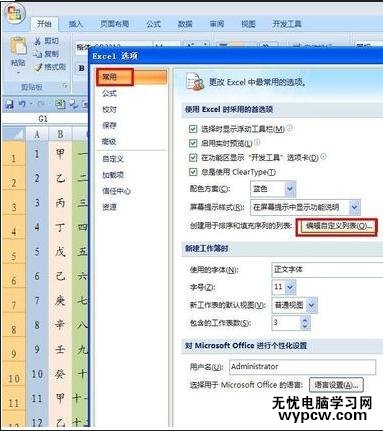Select row 1 header in worksheet

point(14,154)
